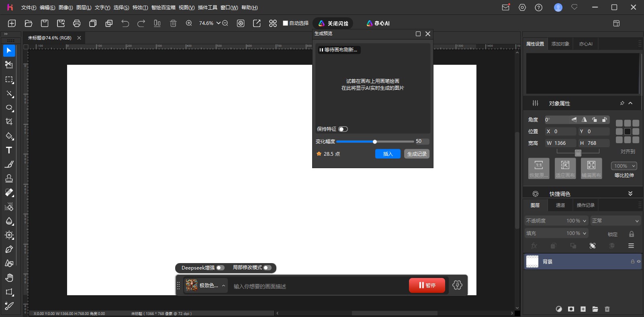644x317 pixels.
Task: Open the 等比拉伸 100% dropdown
Action: coord(624,166)
